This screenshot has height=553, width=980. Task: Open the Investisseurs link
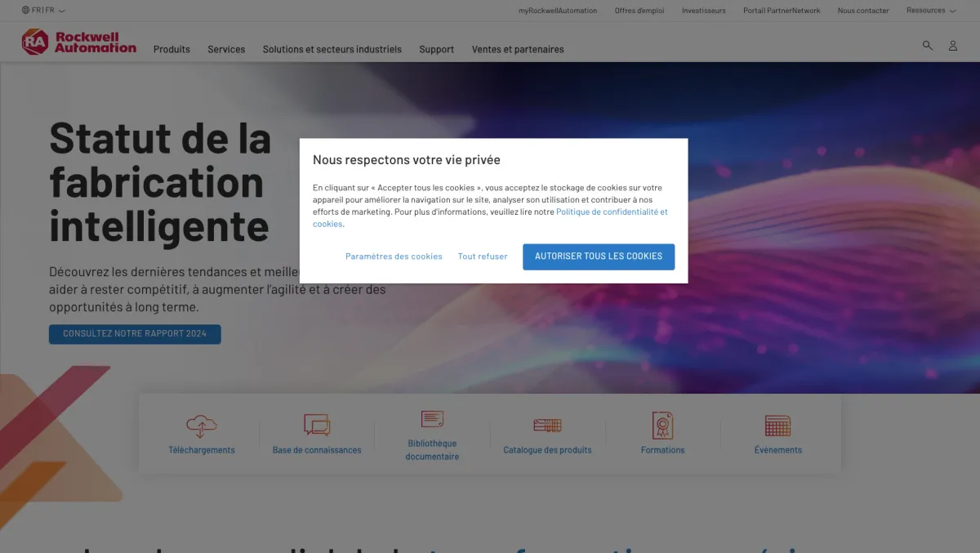pyautogui.click(x=704, y=11)
